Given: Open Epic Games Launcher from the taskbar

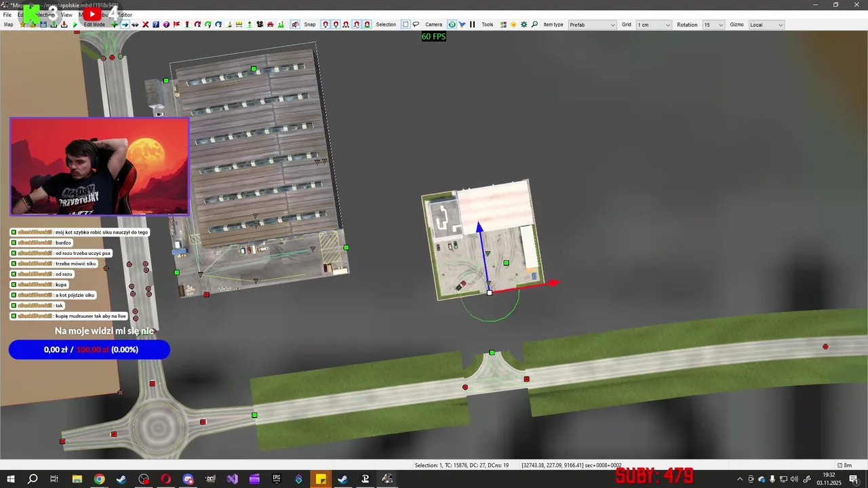Looking at the screenshot, I should (277, 479).
